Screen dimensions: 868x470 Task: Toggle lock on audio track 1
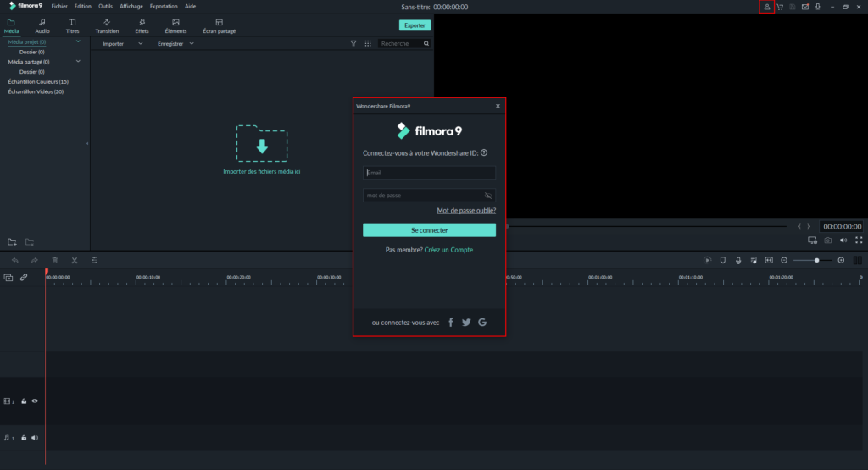24,437
